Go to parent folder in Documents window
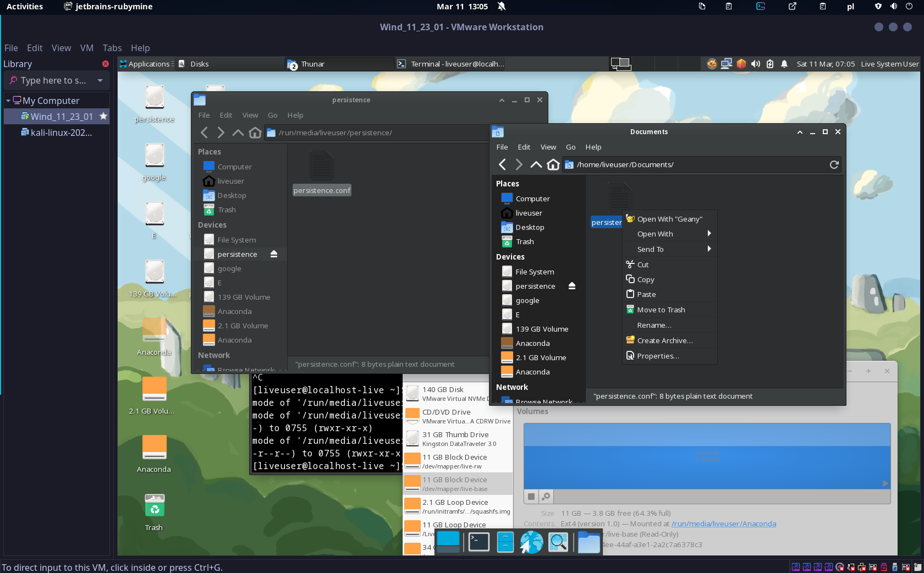Viewport: 924px width, 573px height. tap(536, 164)
